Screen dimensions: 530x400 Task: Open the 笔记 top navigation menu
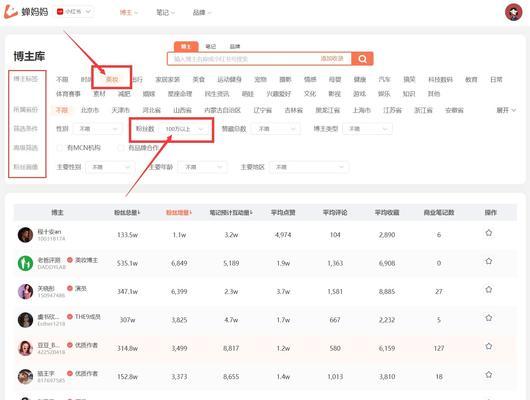(165, 13)
